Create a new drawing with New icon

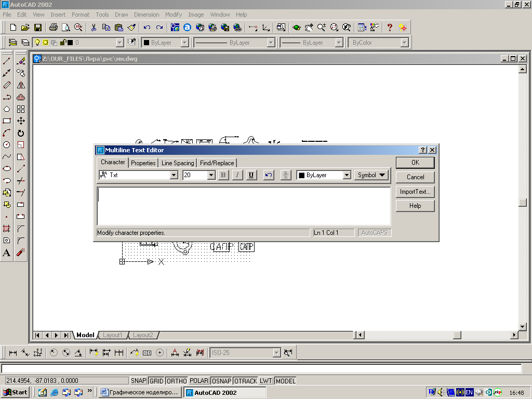tap(13, 28)
